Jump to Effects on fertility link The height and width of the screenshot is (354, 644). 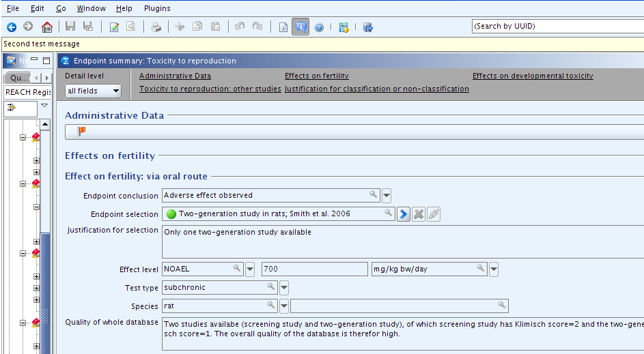317,76
